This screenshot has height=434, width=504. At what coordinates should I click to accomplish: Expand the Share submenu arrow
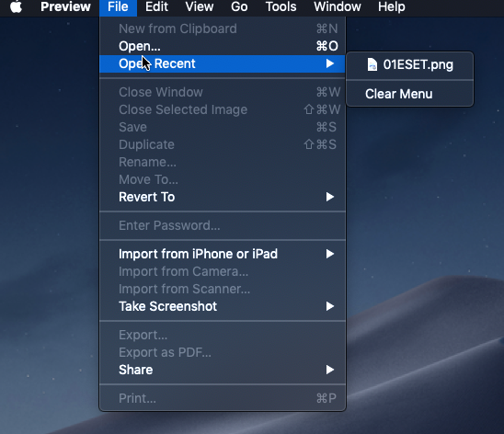330,370
